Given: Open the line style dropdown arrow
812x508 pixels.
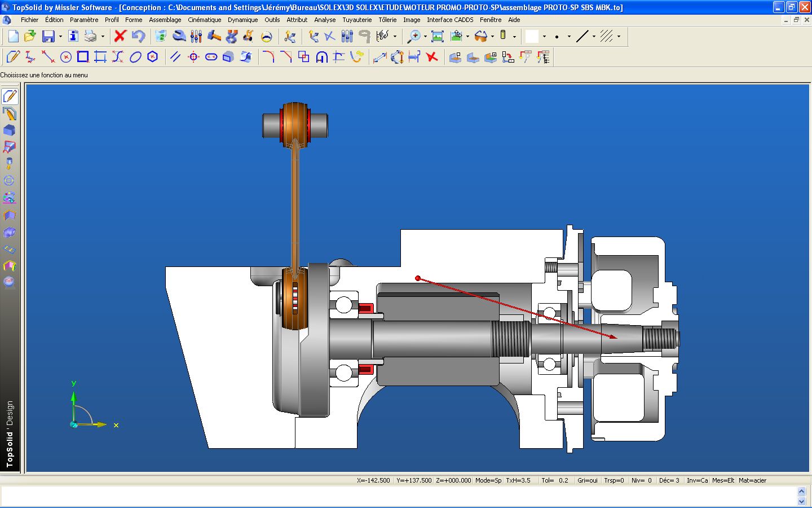Looking at the screenshot, I should coord(594,37).
